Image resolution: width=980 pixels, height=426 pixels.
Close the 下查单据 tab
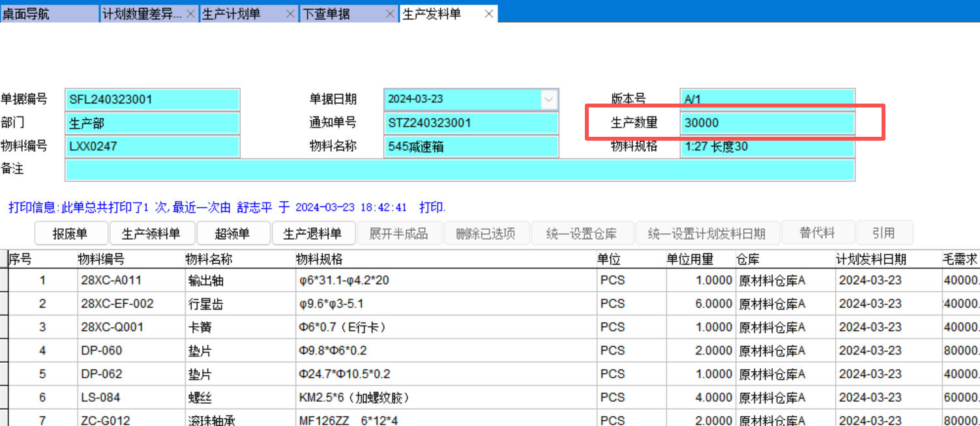[x=390, y=14]
